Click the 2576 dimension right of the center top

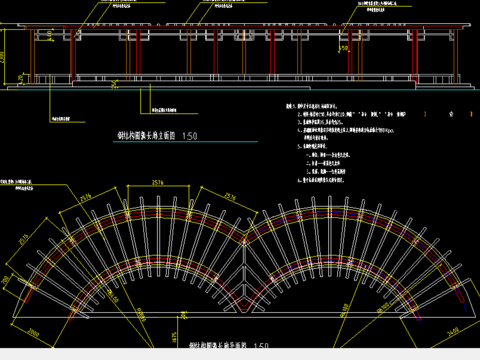(230, 197)
